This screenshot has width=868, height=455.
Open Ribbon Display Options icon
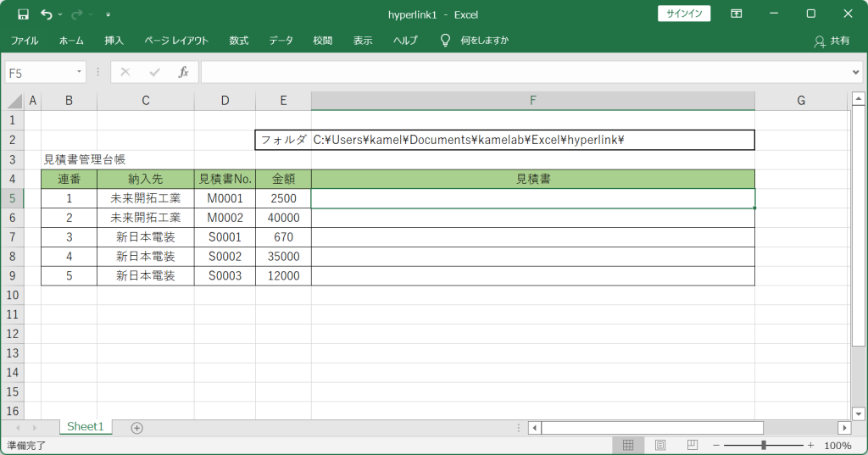point(737,14)
